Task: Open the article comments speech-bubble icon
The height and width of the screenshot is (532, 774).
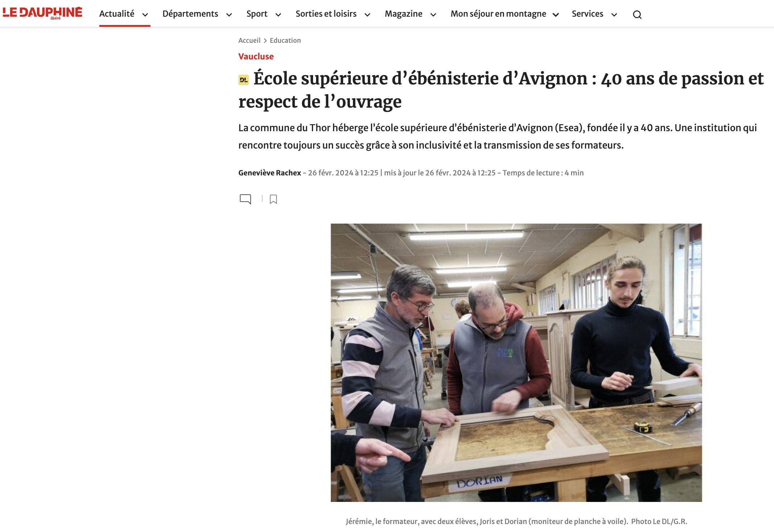Action: (245, 199)
